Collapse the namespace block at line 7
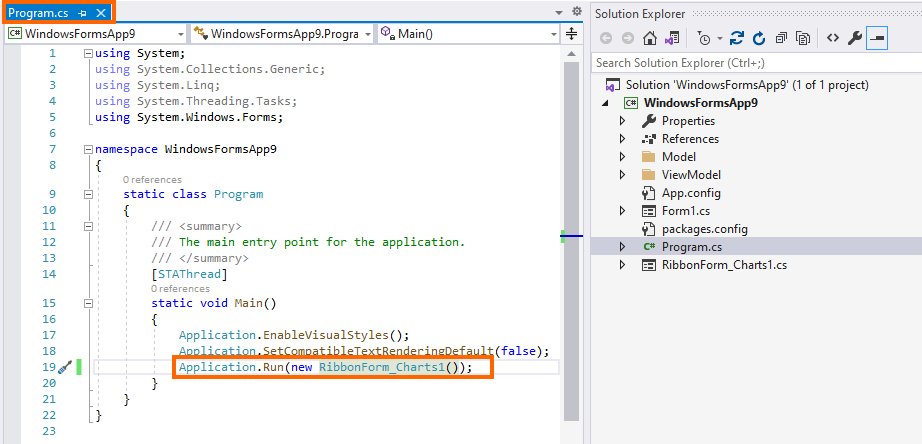922x444 pixels. [x=88, y=149]
